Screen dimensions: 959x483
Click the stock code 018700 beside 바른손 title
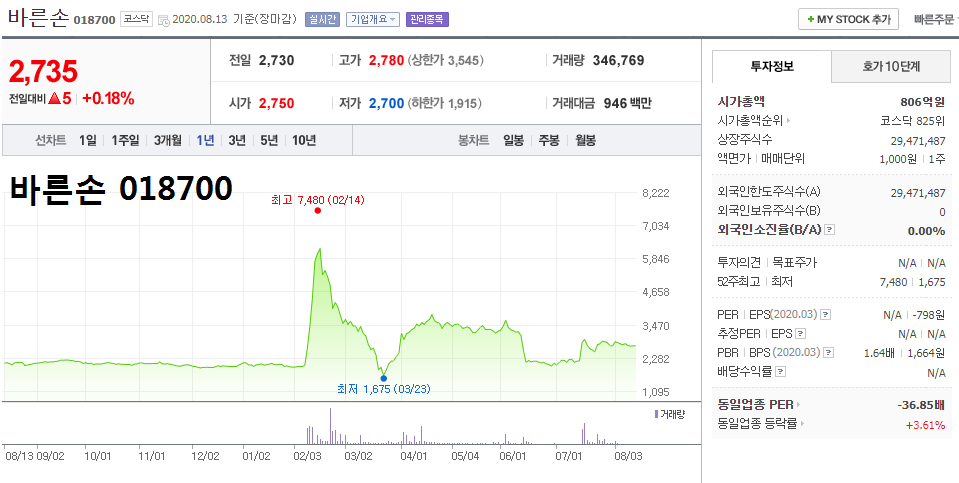pos(94,20)
